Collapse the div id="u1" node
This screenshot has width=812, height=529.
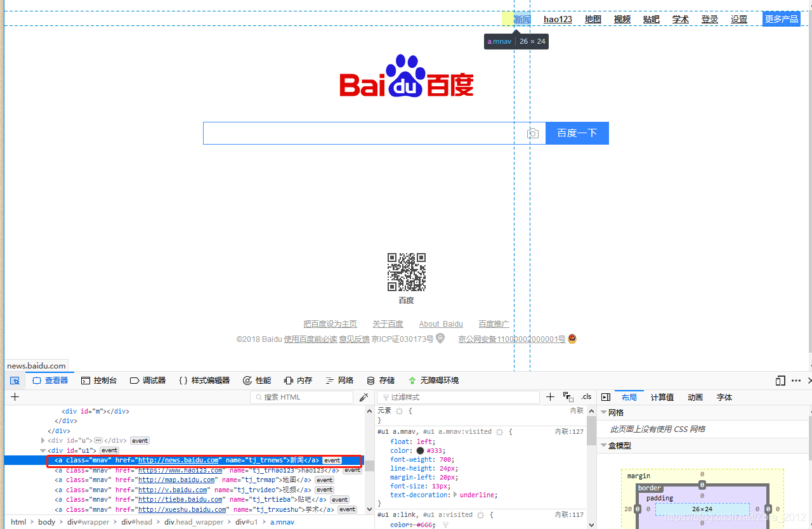[43, 450]
